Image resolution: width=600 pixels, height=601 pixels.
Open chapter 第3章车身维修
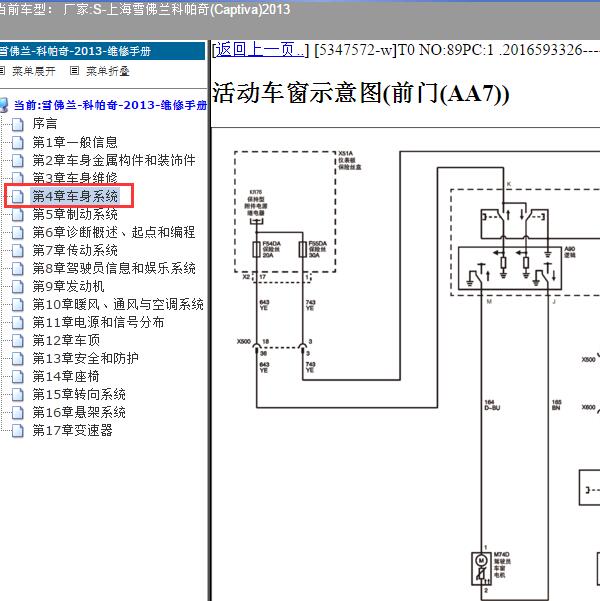click(x=75, y=178)
